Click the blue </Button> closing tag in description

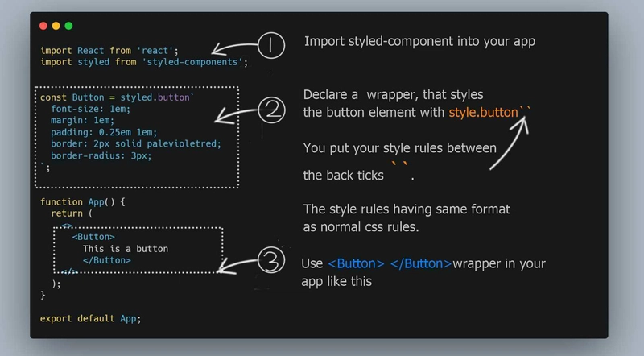421,263
